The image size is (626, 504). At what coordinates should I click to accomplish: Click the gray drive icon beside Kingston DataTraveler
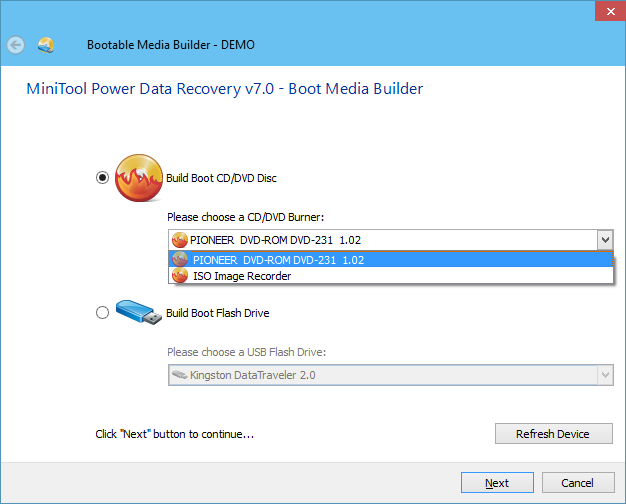click(x=180, y=375)
